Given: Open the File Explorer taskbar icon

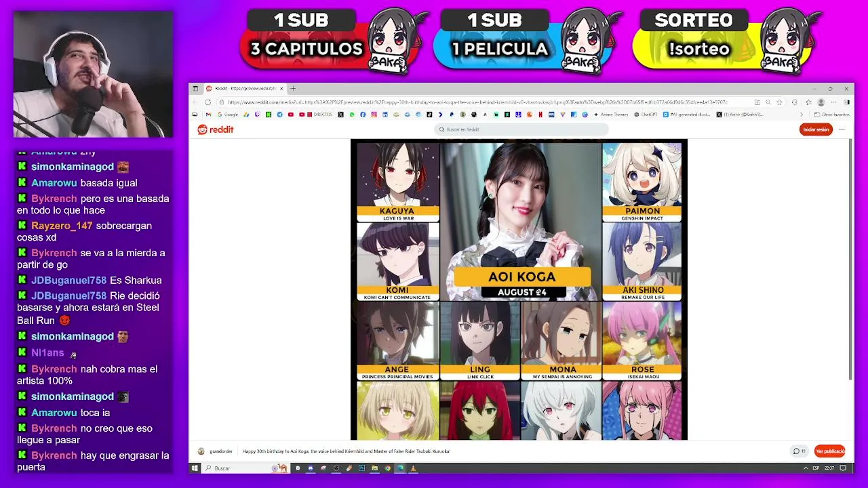Looking at the screenshot, I should coord(374,468).
